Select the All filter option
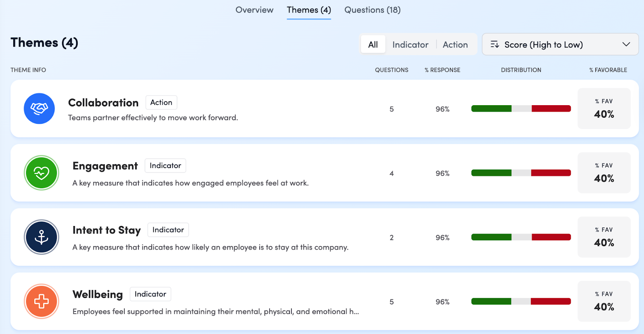The width and height of the screenshot is (644, 334). [x=373, y=44]
